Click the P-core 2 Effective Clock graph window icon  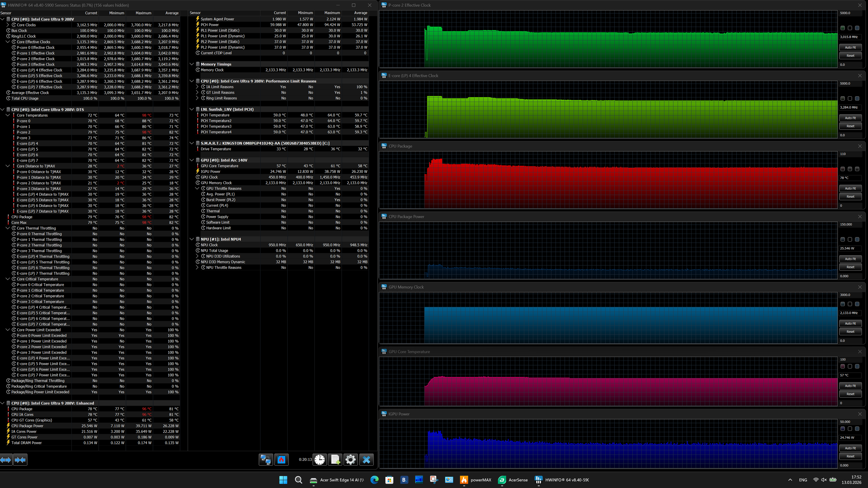[384, 5]
